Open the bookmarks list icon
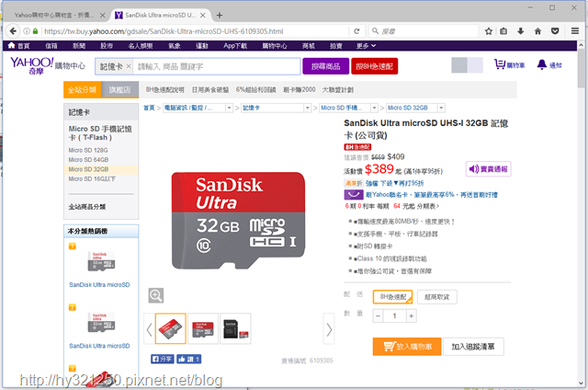Image resolution: width=588 pixels, height=390 pixels. coord(503,31)
